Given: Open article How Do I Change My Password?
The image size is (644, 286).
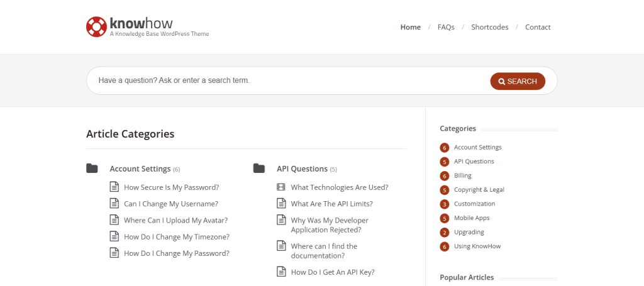Looking at the screenshot, I should pyautogui.click(x=177, y=253).
